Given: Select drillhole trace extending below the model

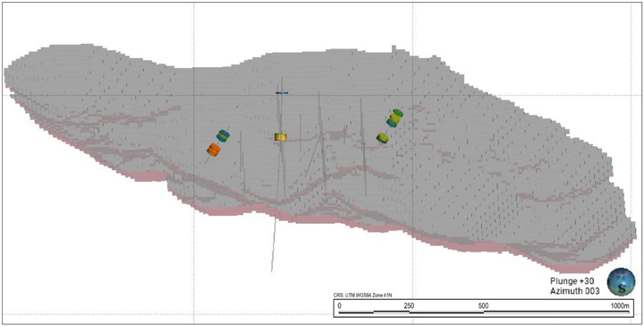Looking at the screenshot, I should [274, 244].
